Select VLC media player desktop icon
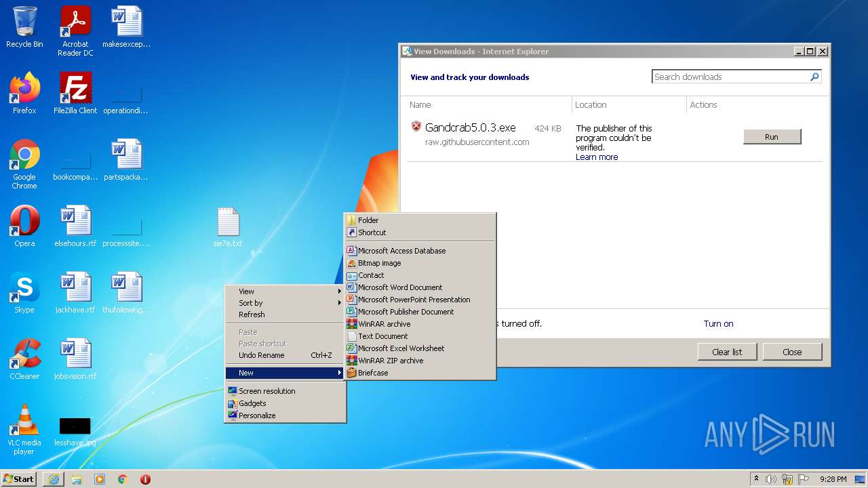Image resolution: width=868 pixels, height=488 pixels. 24,430
